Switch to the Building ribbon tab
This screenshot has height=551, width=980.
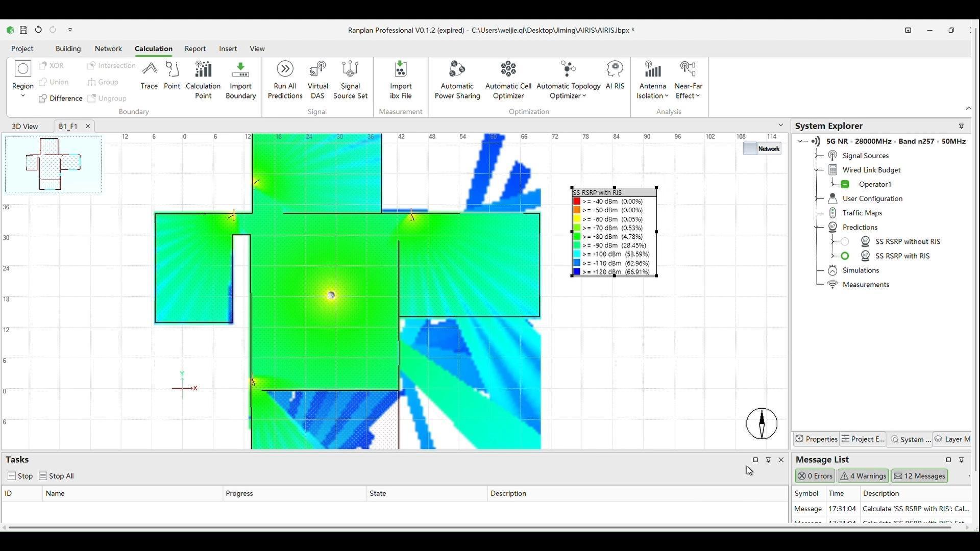point(68,49)
